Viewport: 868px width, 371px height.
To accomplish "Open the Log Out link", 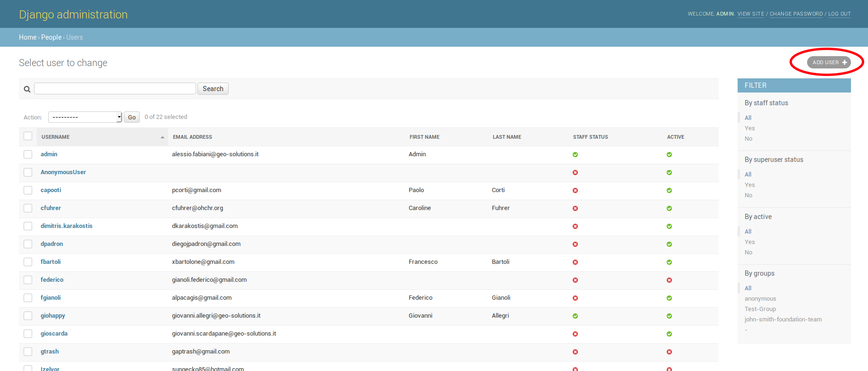I will pos(840,14).
